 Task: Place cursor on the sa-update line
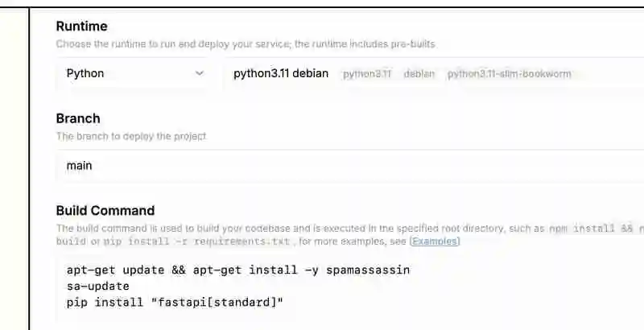point(98,286)
